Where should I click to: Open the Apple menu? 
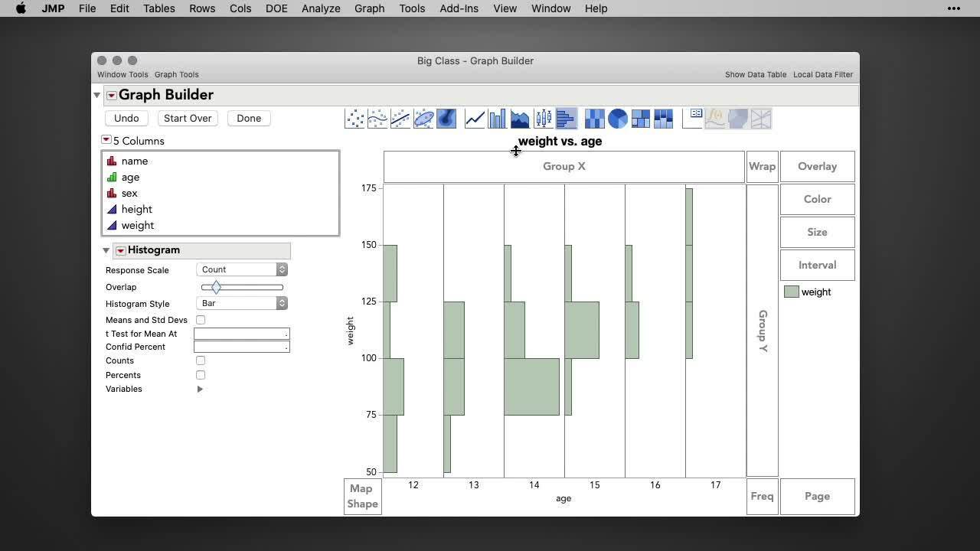21,8
